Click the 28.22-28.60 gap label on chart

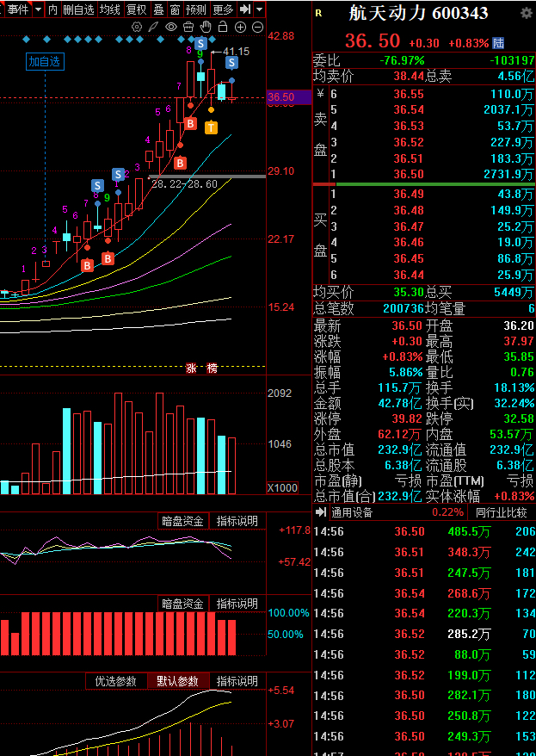tap(184, 183)
